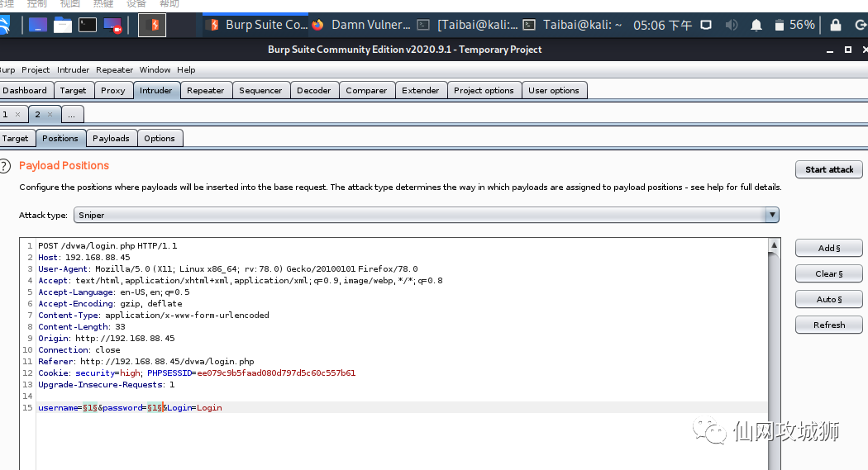The width and height of the screenshot is (868, 470).
Task: Click the Referer header line
Action: [146, 362]
